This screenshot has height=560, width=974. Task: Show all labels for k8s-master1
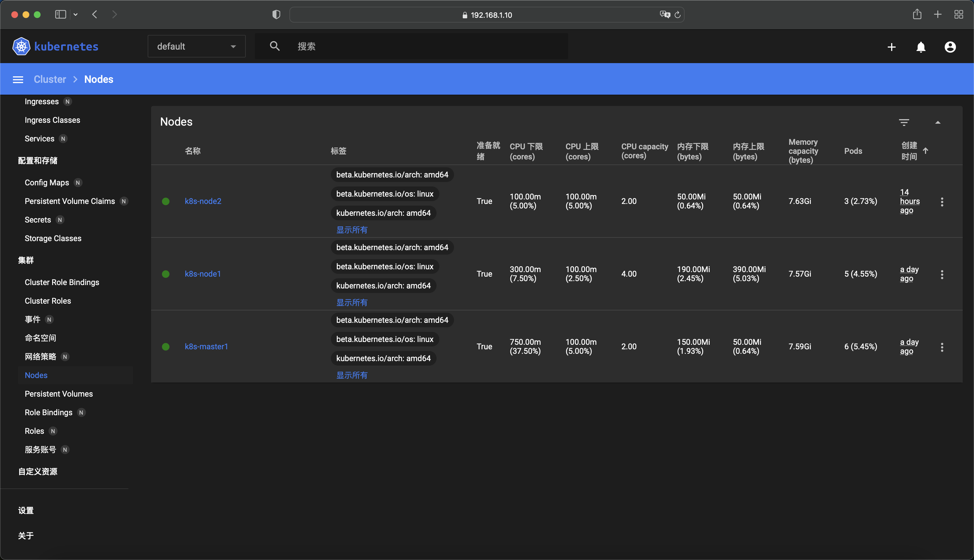point(352,375)
